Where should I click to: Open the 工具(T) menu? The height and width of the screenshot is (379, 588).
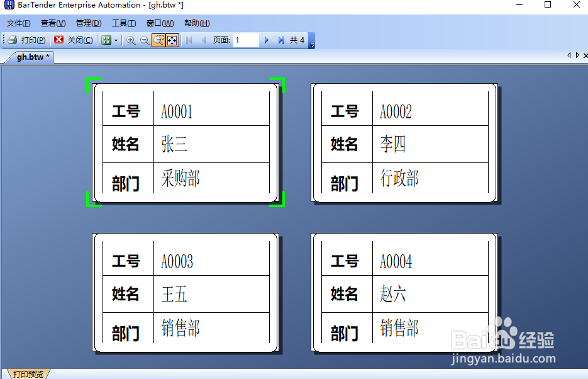124,23
